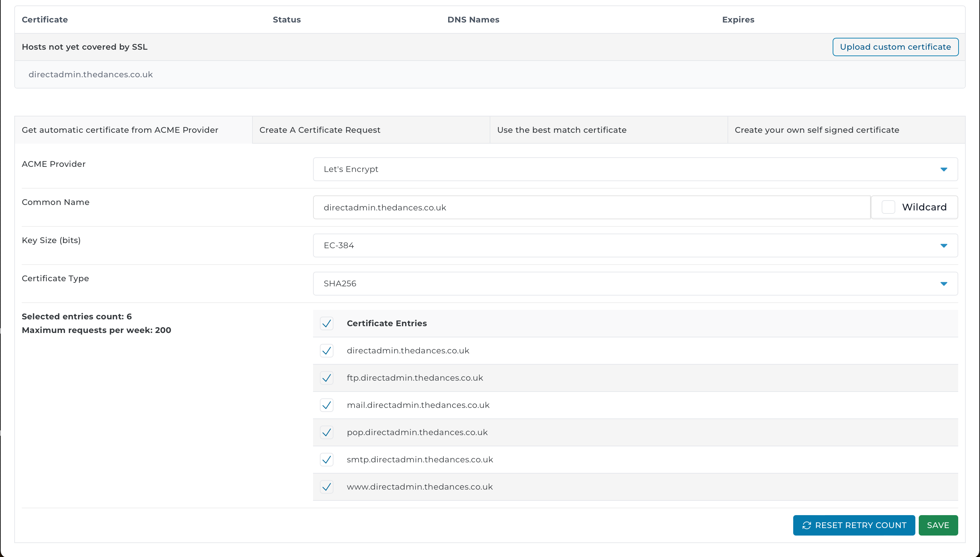Click the Certificate Entries header label

pos(387,323)
